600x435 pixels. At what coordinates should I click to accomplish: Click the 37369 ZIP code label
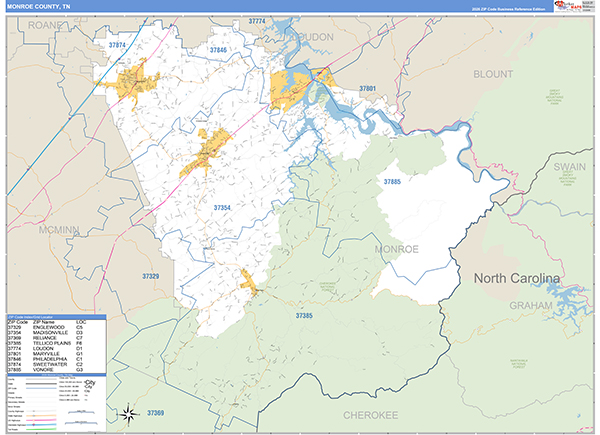(x=155, y=413)
